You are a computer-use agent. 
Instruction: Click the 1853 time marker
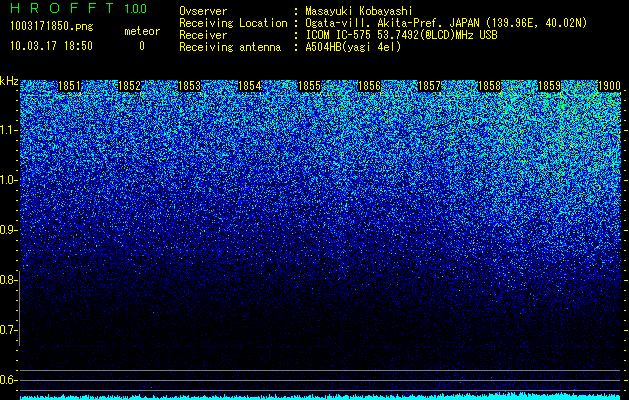[x=189, y=86]
